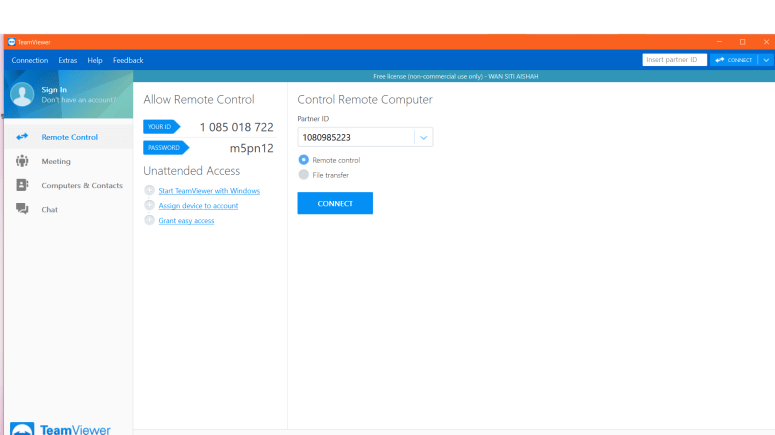Click the Insert partner ID toolbar field
Viewport: 775px width, 435px height.
(674, 60)
